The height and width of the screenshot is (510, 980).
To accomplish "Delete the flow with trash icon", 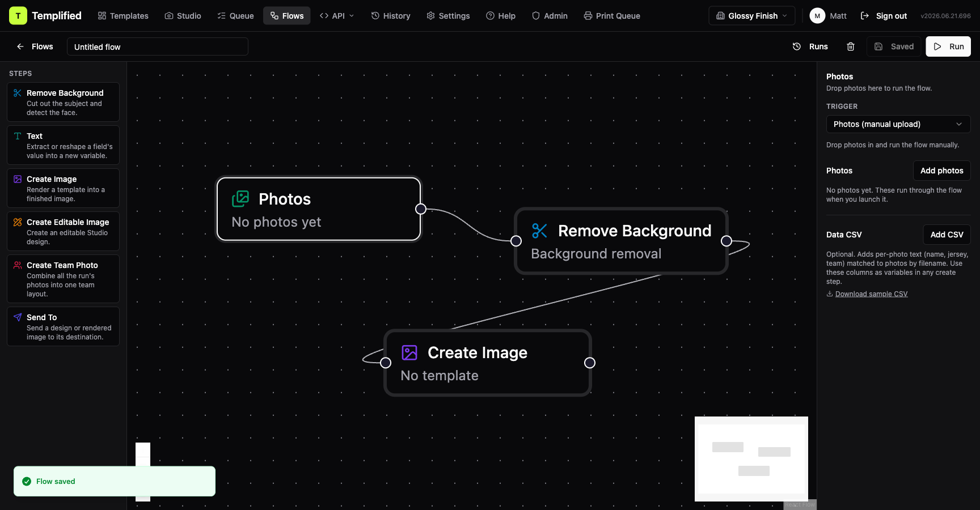I will click(851, 46).
